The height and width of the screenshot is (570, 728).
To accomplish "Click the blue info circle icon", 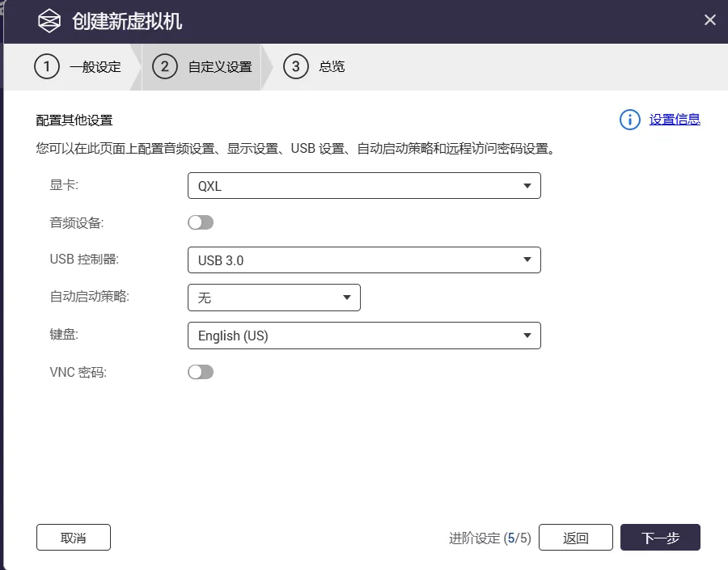I will pyautogui.click(x=629, y=120).
